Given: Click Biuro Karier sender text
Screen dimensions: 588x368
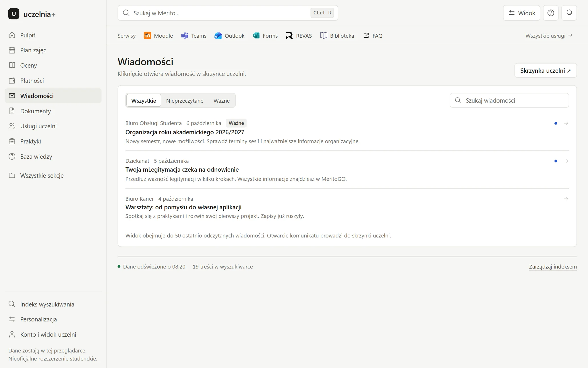Looking at the screenshot, I should click(x=140, y=199).
